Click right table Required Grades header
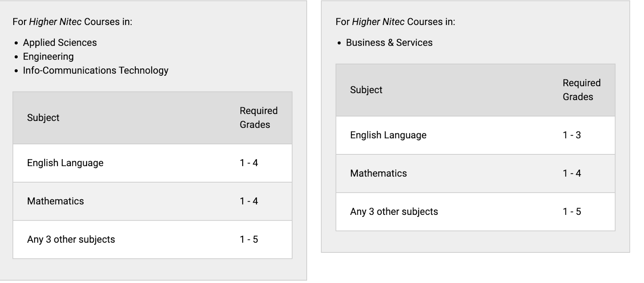This screenshot has width=644, height=283. (582, 90)
